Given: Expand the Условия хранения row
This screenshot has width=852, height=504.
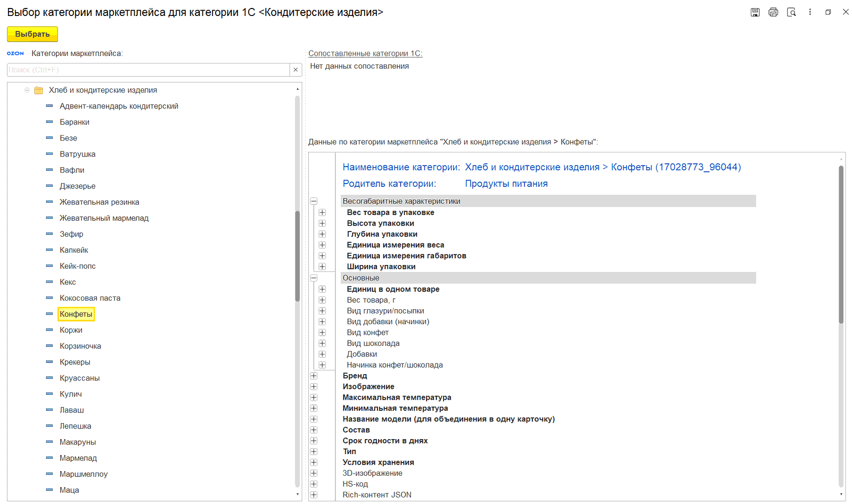Looking at the screenshot, I should coord(314,462).
